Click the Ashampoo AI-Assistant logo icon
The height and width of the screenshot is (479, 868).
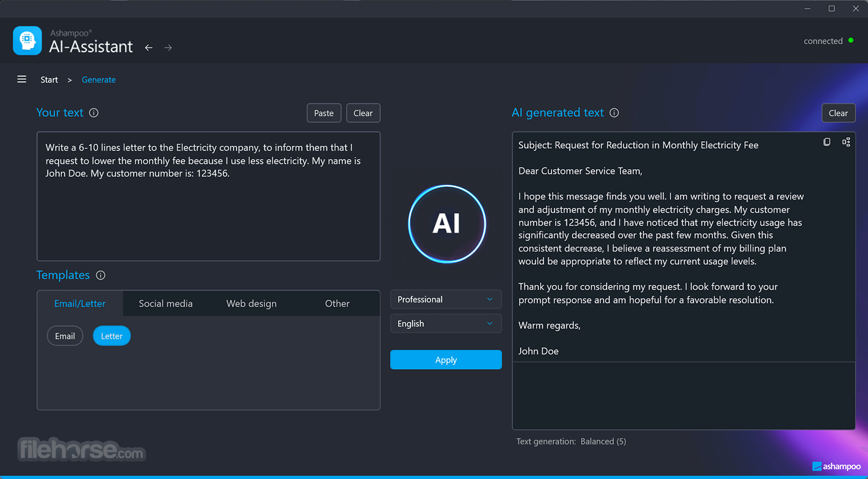click(27, 40)
